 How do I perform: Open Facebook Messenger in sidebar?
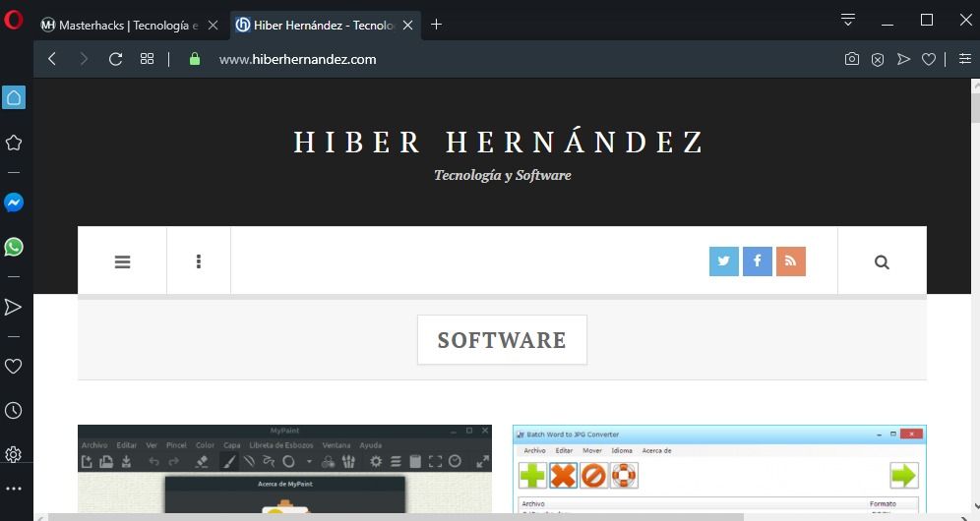14,203
